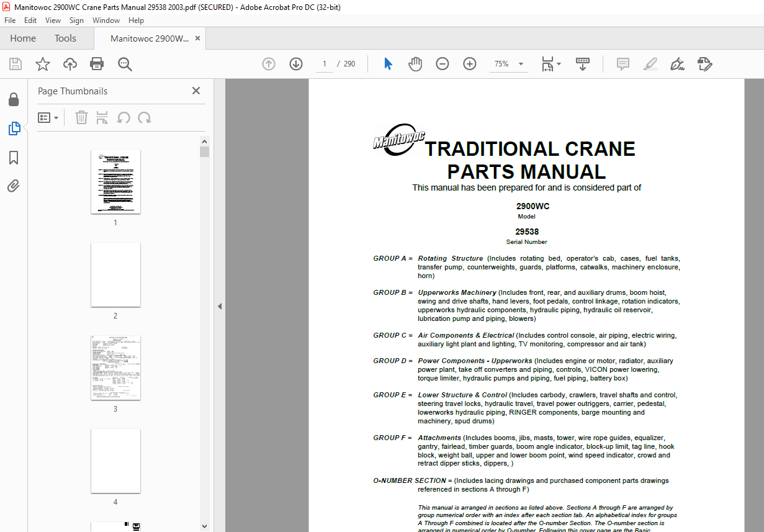Click the serial number '29538' text
Image resolution: width=764 pixels, height=532 pixels.
coord(527,232)
